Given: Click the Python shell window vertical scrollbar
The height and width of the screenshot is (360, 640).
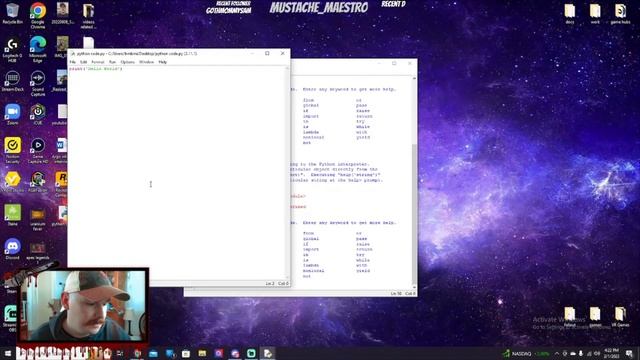Looking at the screenshot, I should click(414, 182).
